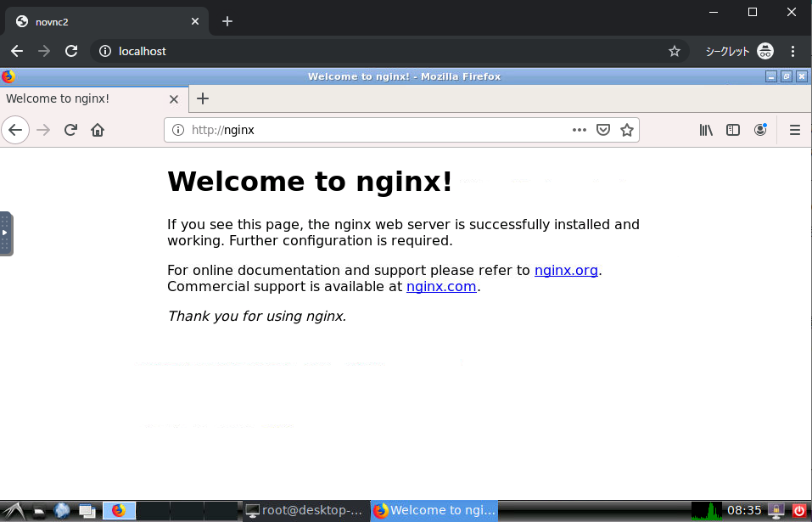Select the novnc2 Chrome tab

(x=106, y=21)
